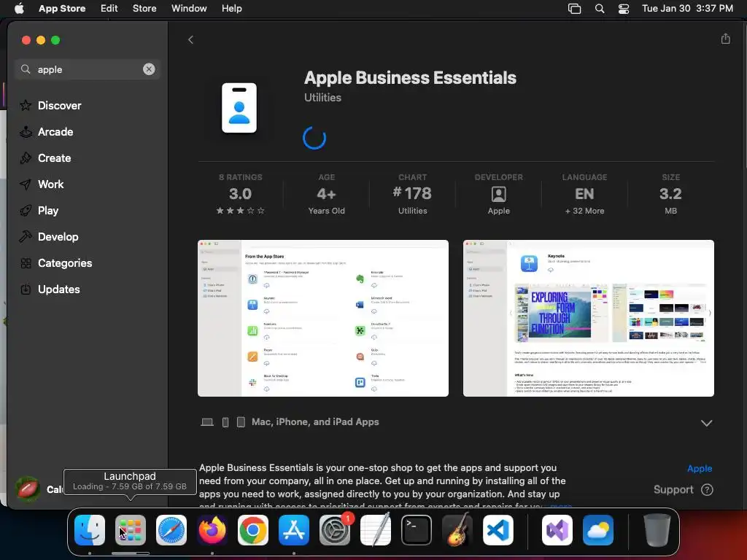Open Control Center in menu bar
The width and height of the screenshot is (747, 560).
tap(624, 9)
